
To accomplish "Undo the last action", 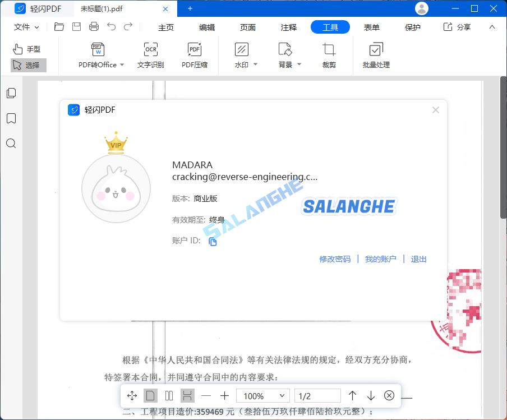I will [x=111, y=26].
